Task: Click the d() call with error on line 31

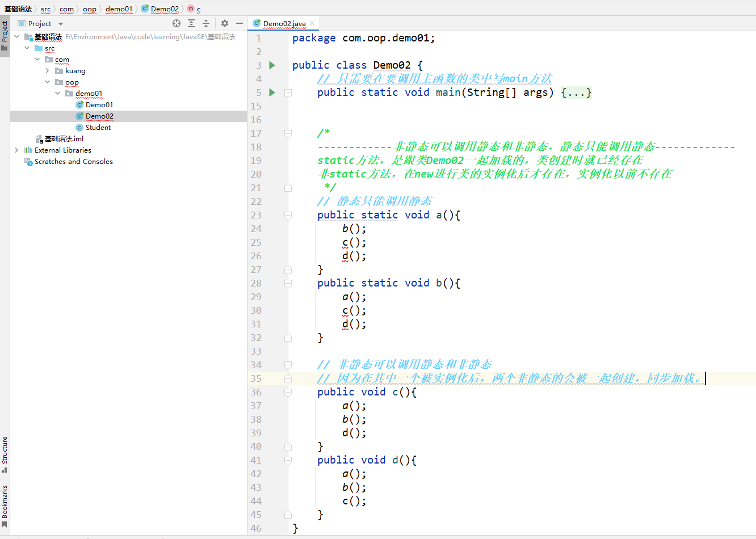Action: pyautogui.click(x=354, y=324)
